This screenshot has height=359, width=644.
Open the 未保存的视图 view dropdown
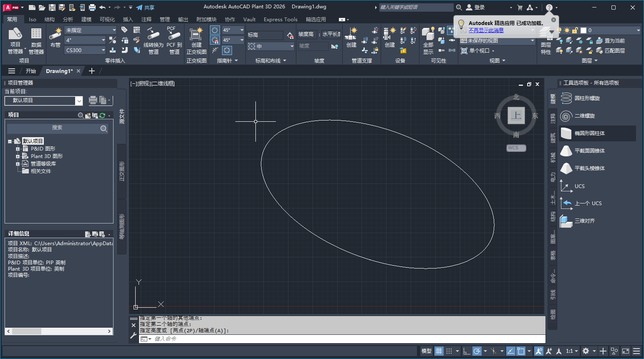pyautogui.click(x=498, y=40)
